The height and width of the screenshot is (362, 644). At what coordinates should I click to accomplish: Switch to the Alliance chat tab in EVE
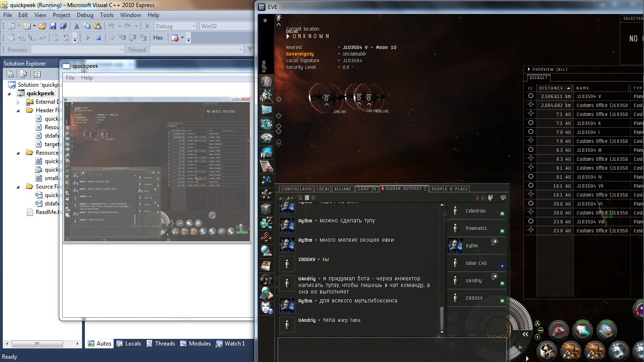tap(343, 189)
